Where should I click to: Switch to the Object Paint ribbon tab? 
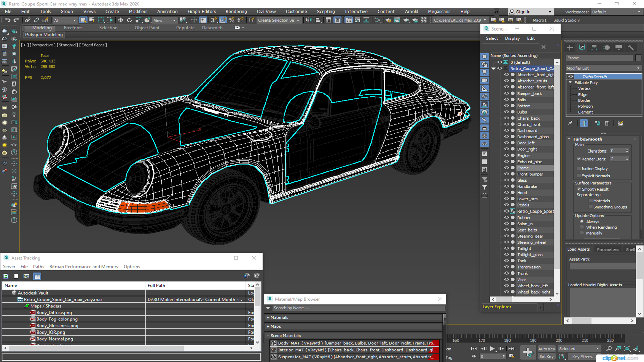pos(147,28)
